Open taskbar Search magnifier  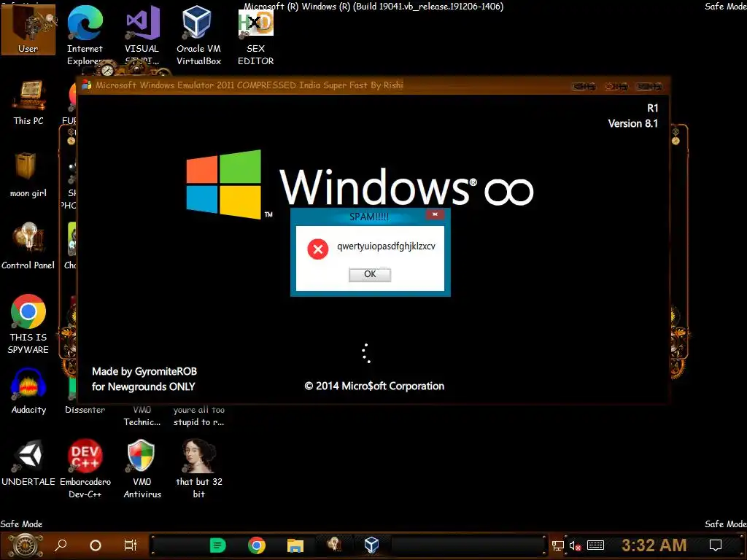[x=61, y=545]
